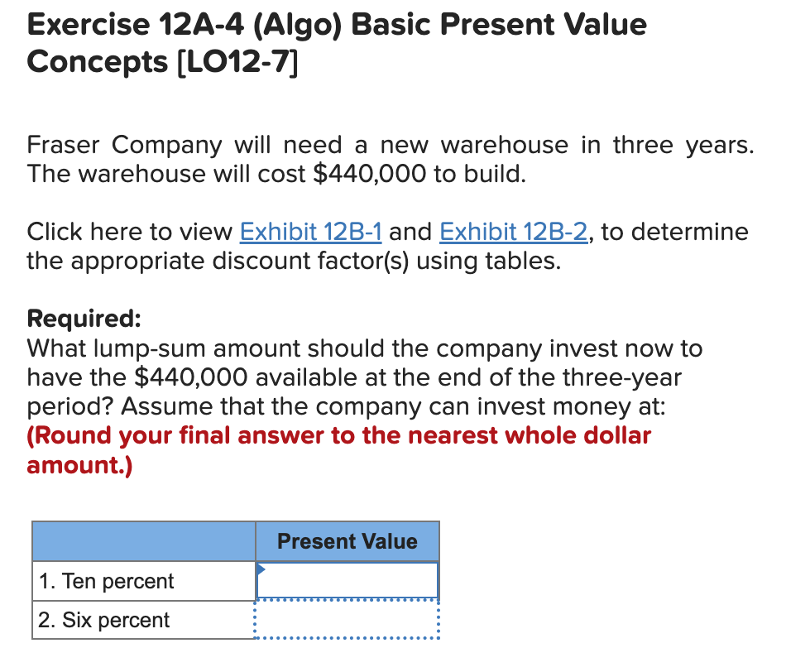Click the lump-sum question text

248,348
